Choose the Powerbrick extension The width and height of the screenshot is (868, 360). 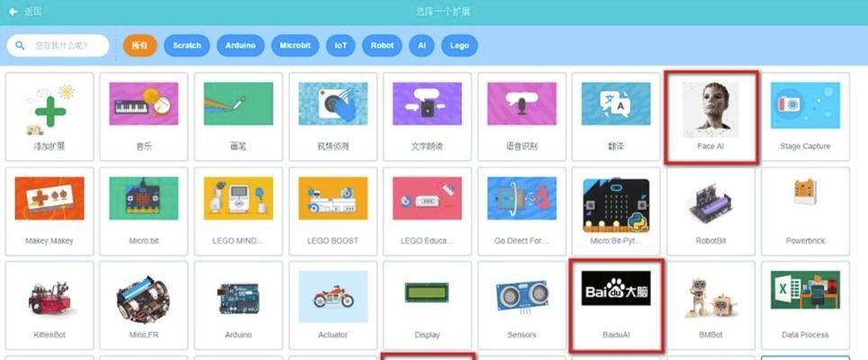pyautogui.click(x=806, y=211)
